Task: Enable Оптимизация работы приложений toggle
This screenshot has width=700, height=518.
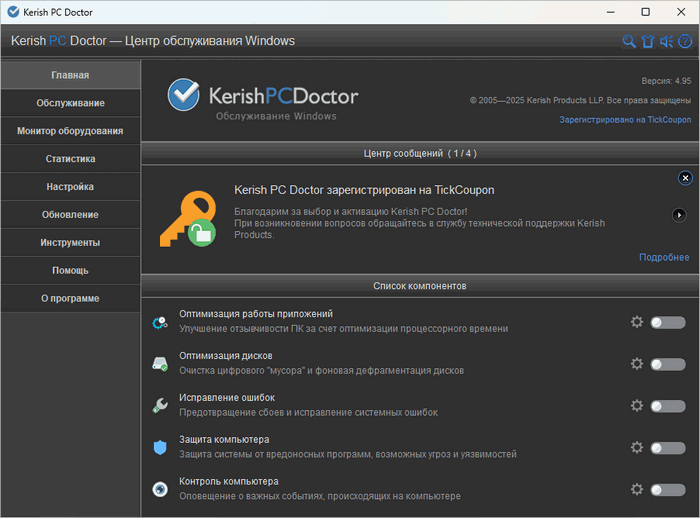Action: [668, 322]
